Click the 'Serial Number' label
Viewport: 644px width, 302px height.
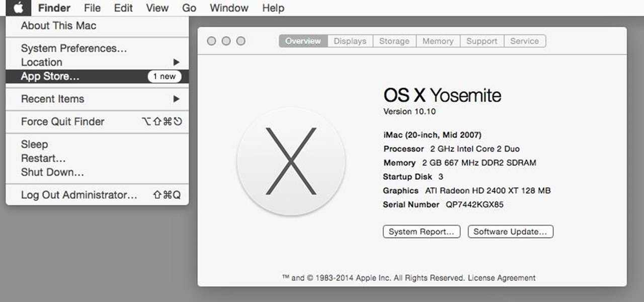(x=411, y=205)
